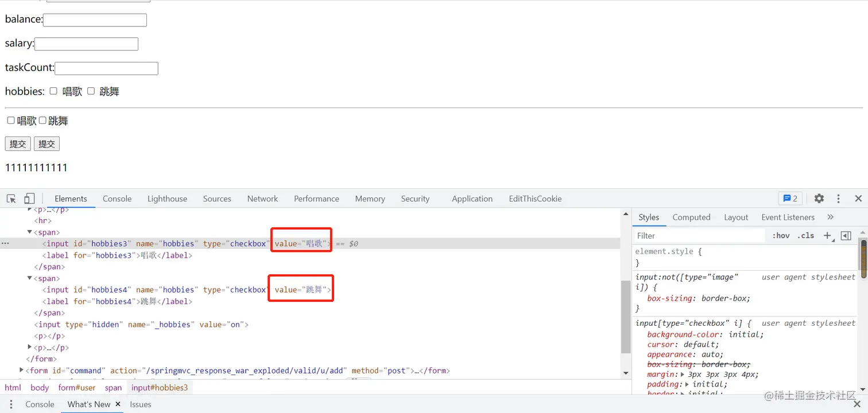Screen dimensions: 868x413
Task: Select input#hobbies3 in the element breadcrumb
Action: click(160, 388)
